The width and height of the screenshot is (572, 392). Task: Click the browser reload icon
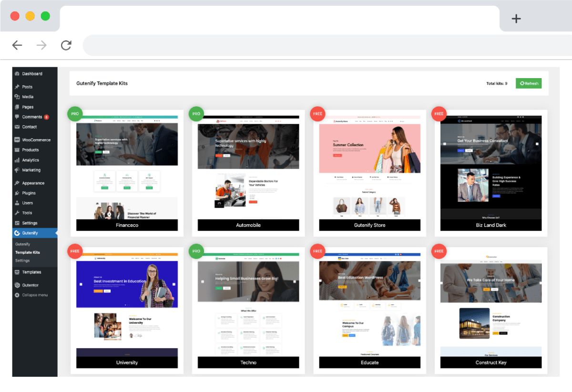[66, 45]
